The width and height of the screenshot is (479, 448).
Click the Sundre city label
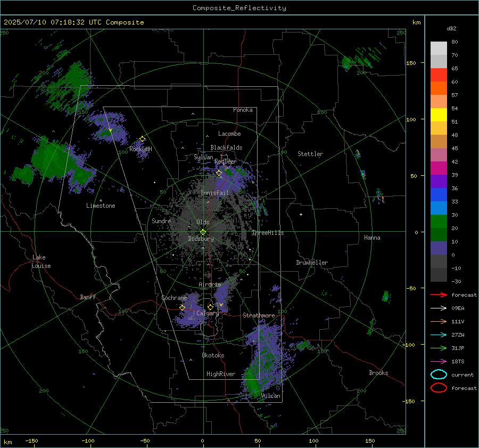[x=161, y=221]
